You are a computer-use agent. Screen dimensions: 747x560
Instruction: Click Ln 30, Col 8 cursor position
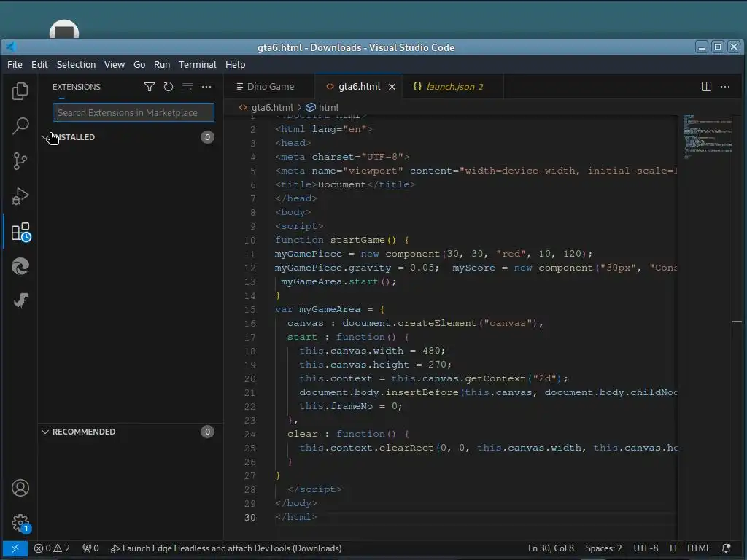[x=551, y=548]
